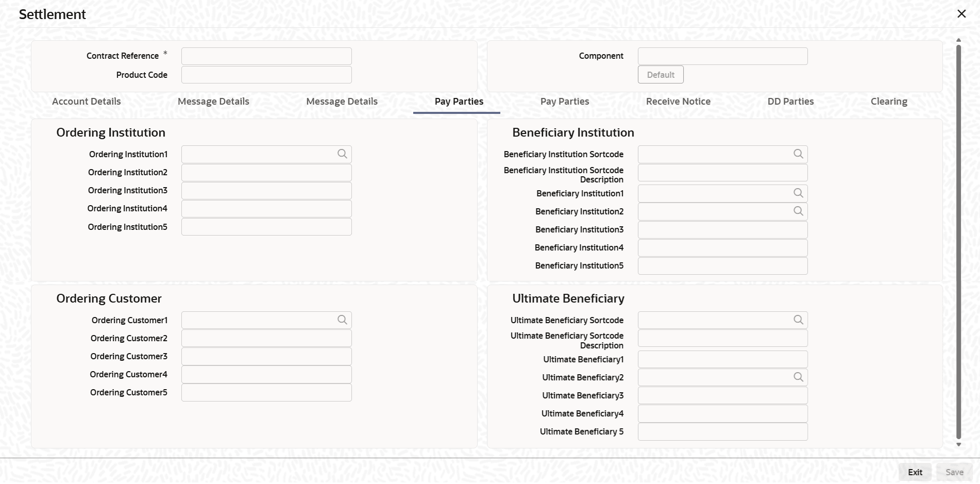
Task: Open the Receive Notice tab
Action: (x=678, y=102)
